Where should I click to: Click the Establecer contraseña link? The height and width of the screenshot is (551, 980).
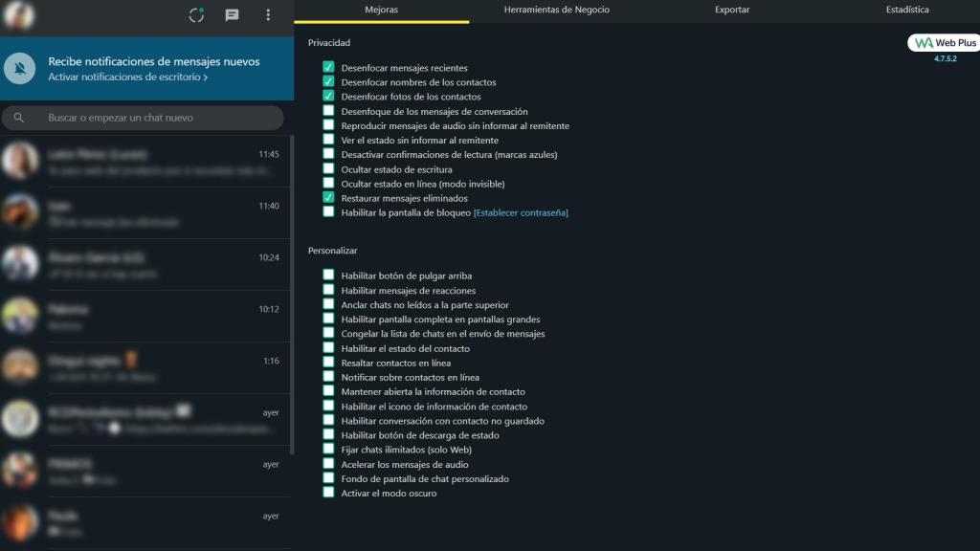coord(522,212)
